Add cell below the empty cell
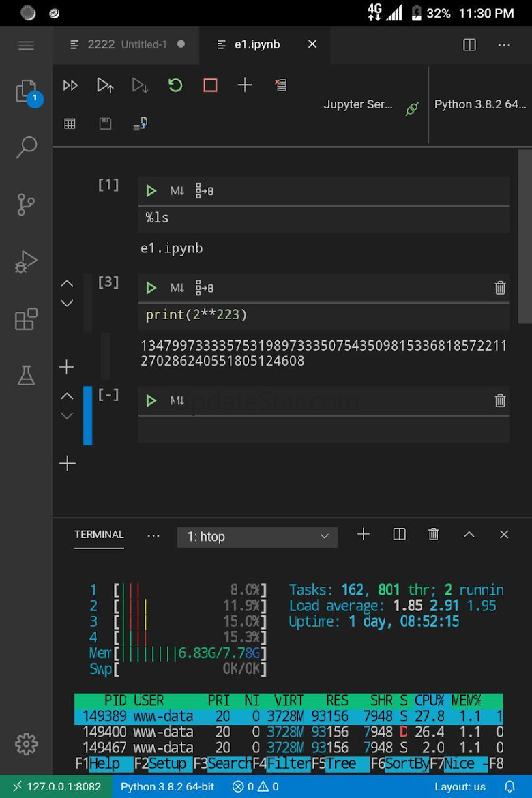 (x=67, y=464)
